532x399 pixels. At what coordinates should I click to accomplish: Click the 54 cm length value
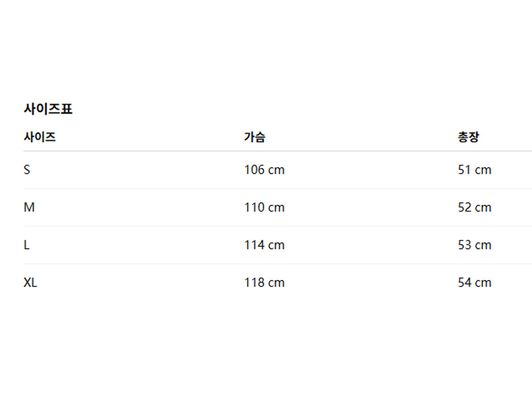(x=475, y=283)
